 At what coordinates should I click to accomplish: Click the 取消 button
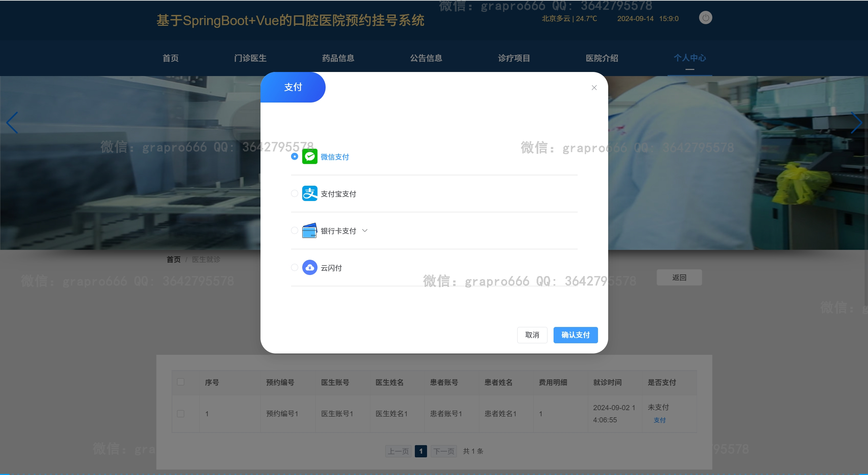(x=532, y=335)
